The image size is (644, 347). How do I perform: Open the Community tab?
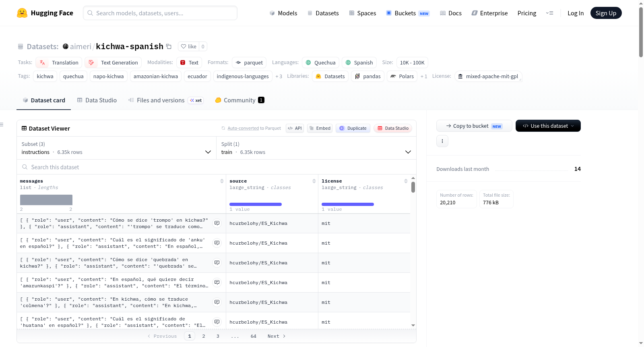click(239, 100)
